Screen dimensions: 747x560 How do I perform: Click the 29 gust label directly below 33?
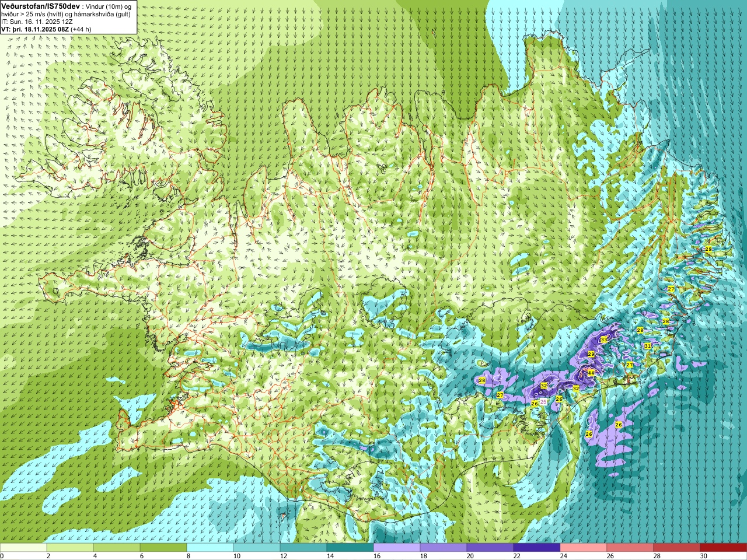pyautogui.click(x=591, y=354)
